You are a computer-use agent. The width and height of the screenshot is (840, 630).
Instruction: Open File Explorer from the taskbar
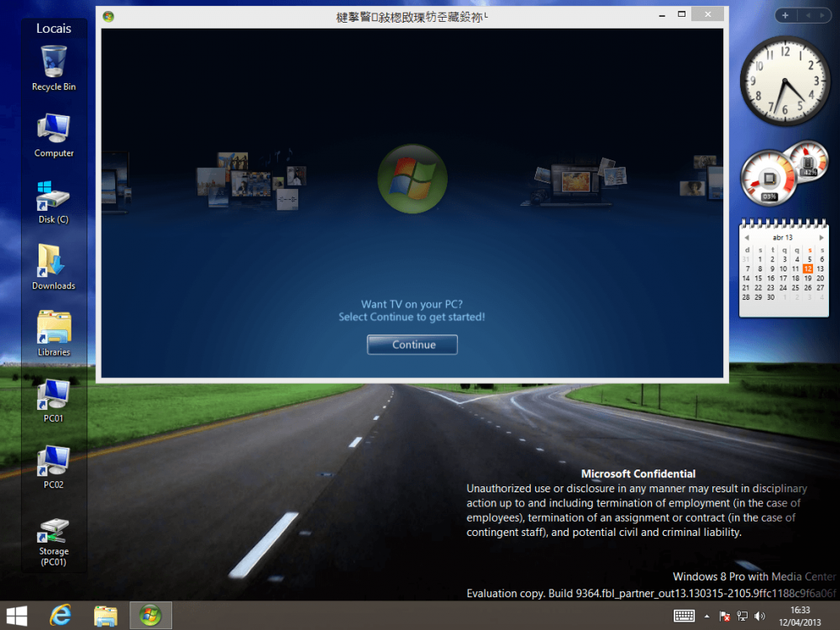click(x=106, y=616)
